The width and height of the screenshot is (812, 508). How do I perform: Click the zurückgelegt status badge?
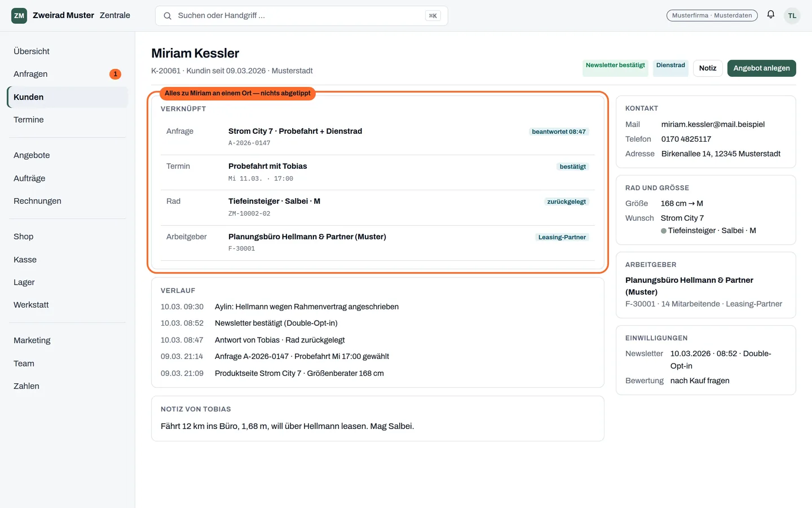[x=566, y=202]
